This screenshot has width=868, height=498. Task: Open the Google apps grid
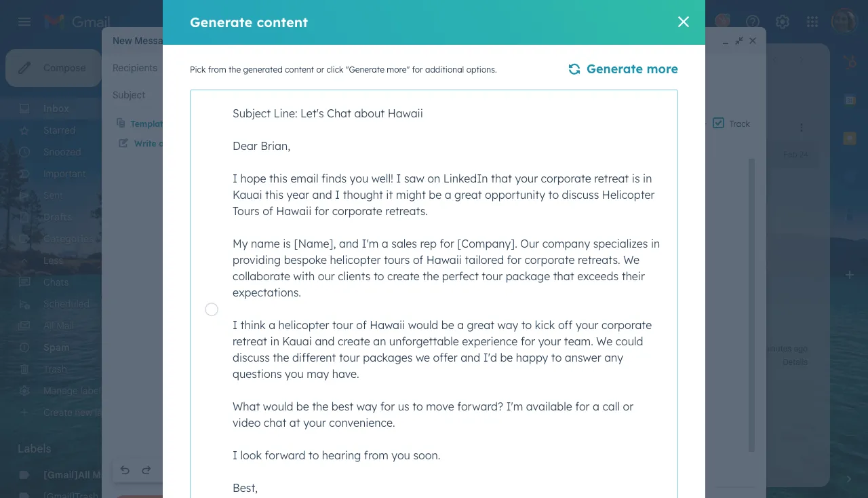point(812,22)
